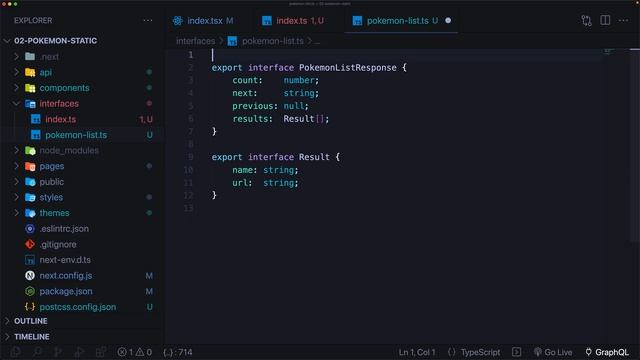Open source control changes icon in editor toolbar
This screenshot has width=640, height=360.
tap(587, 20)
